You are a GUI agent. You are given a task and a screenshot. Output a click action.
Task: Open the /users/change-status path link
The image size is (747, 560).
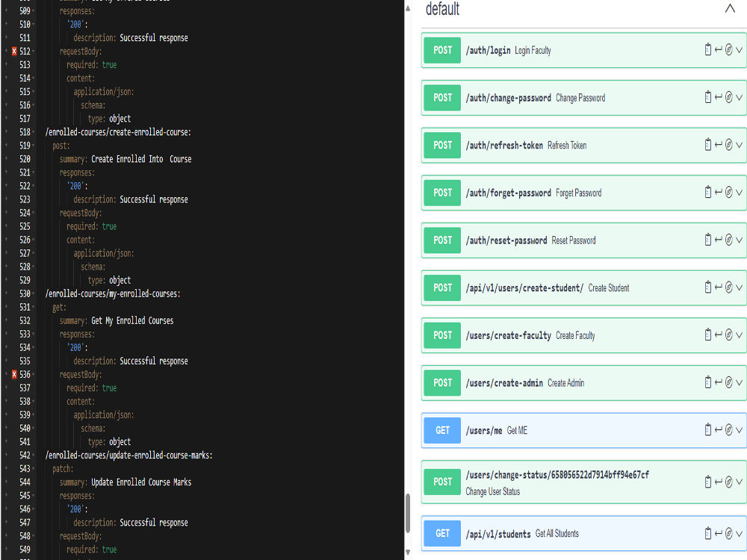(557, 475)
